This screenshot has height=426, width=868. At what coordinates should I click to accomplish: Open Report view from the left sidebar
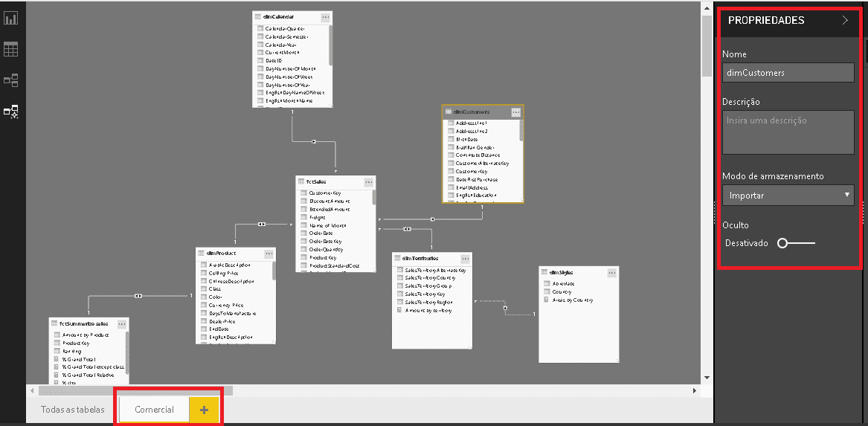tap(11, 19)
